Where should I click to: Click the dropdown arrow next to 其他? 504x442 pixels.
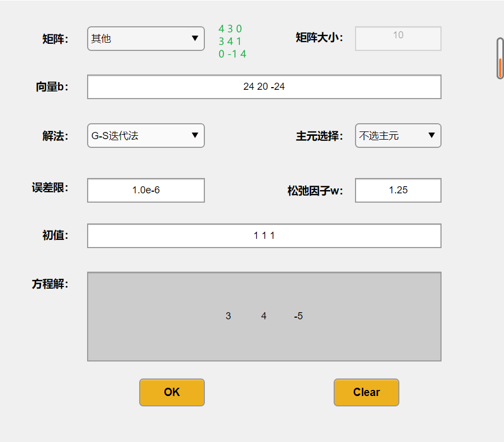[196, 38]
